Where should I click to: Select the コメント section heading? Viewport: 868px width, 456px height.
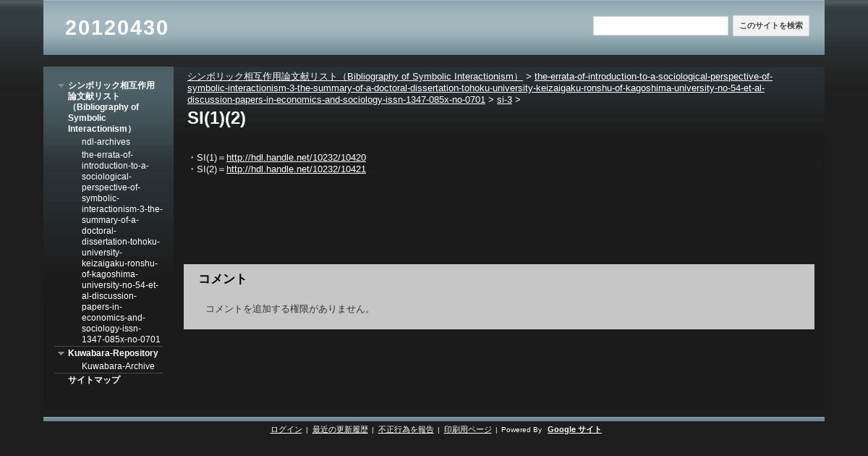tap(223, 279)
